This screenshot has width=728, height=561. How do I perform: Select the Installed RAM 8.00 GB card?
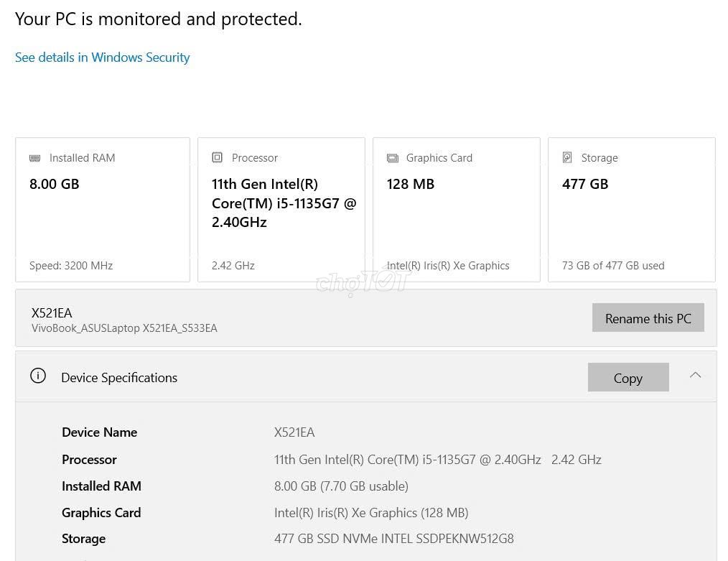103,210
